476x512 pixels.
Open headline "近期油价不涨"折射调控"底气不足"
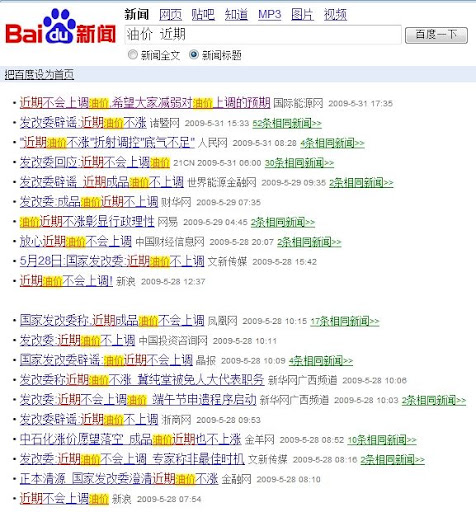tap(107, 143)
